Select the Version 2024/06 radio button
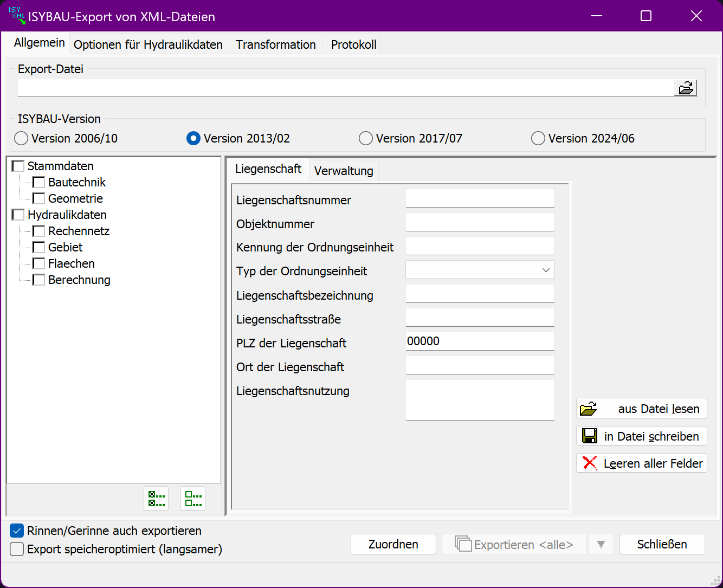The height and width of the screenshot is (588, 723). tap(538, 139)
